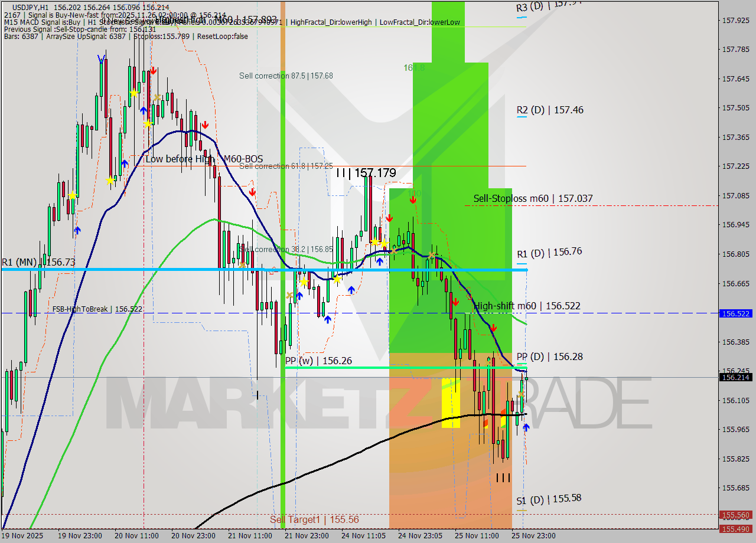The height and width of the screenshot is (543, 756).
Task: Click the red down arrow above the 20 Nov peak
Action: [153, 71]
